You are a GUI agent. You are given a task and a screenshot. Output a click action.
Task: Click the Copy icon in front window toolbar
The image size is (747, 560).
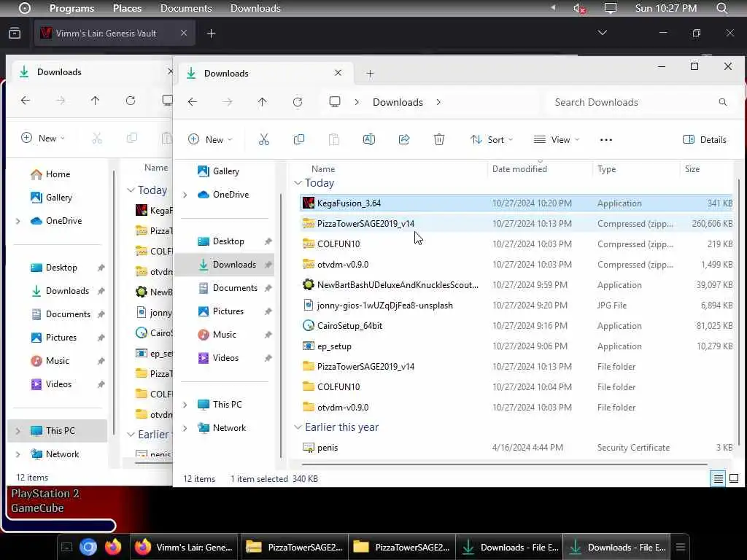(x=298, y=139)
